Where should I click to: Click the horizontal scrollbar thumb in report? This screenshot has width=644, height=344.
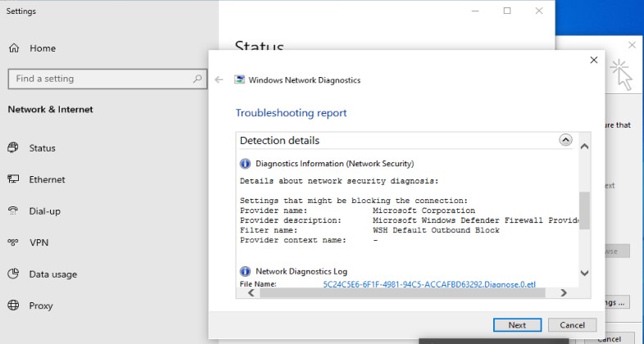402,292
